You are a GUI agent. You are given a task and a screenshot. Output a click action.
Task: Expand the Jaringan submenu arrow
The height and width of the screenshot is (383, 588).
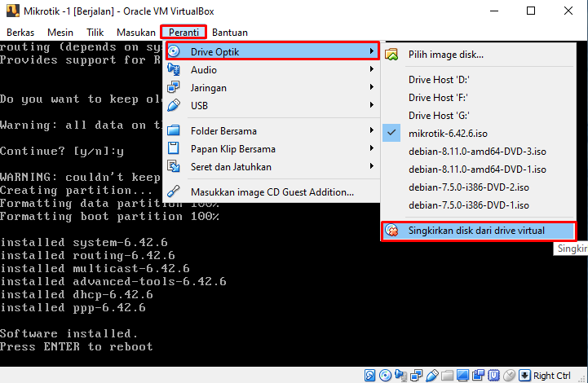[x=371, y=87]
